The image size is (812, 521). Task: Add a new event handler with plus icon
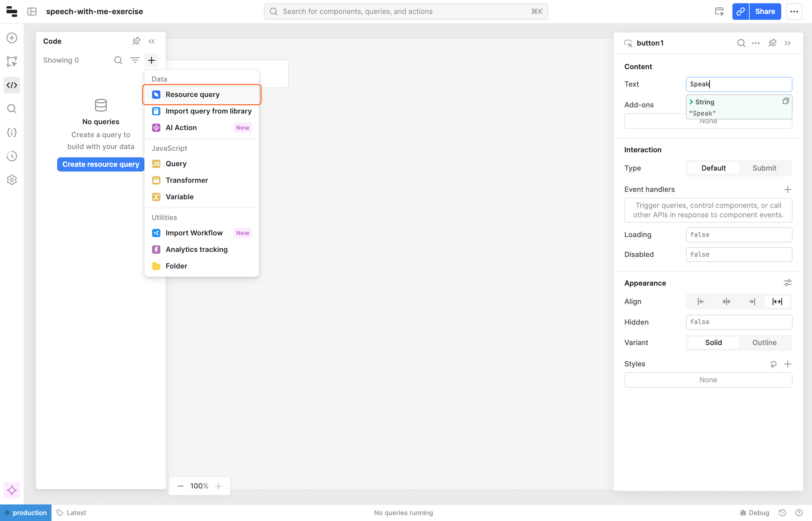(x=787, y=190)
